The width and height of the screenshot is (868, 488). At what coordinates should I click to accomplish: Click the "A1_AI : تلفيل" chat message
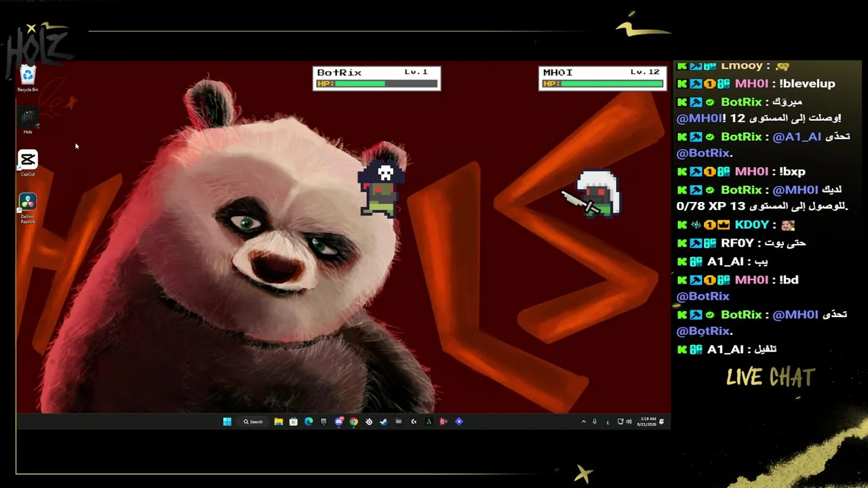[x=727, y=349]
